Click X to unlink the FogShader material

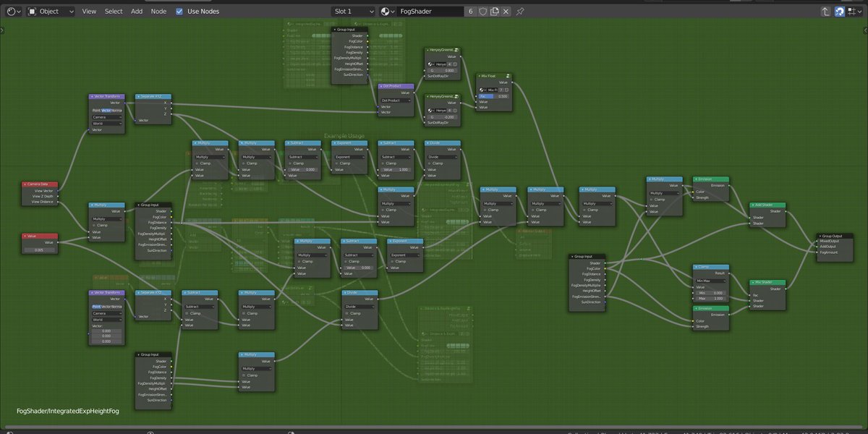[x=506, y=11]
